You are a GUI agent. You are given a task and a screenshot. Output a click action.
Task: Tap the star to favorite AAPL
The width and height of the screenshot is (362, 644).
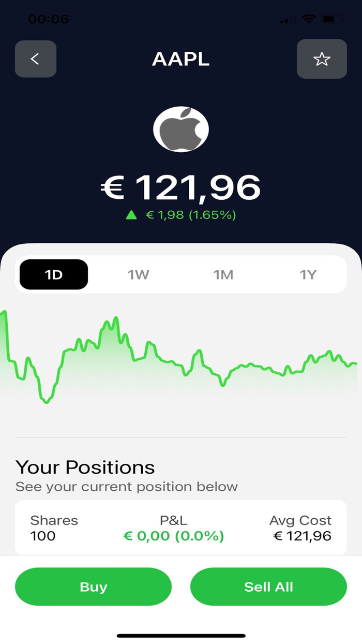322,59
